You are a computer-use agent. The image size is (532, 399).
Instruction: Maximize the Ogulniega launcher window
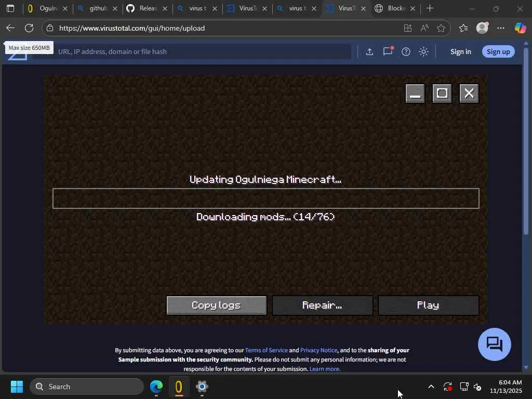442,94
